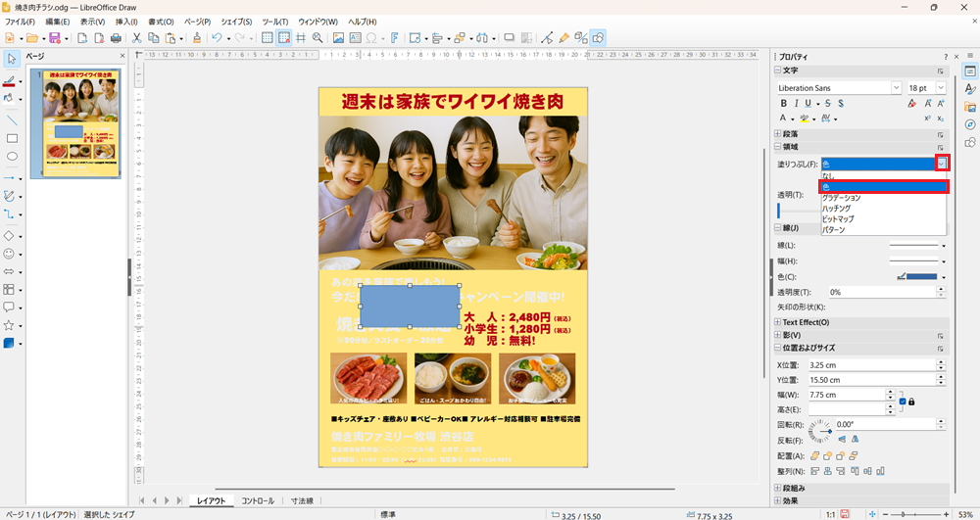Select the star shapes tool
The height and width of the screenshot is (520, 980).
(x=9, y=325)
